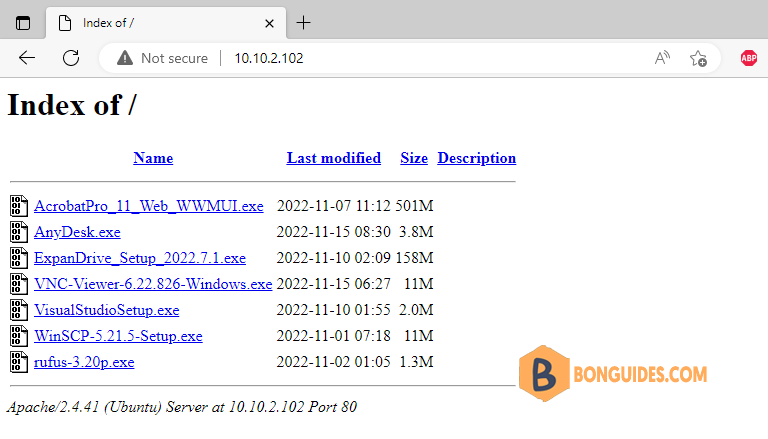Click the 158M size value
The image size is (768, 439).
pos(414,258)
